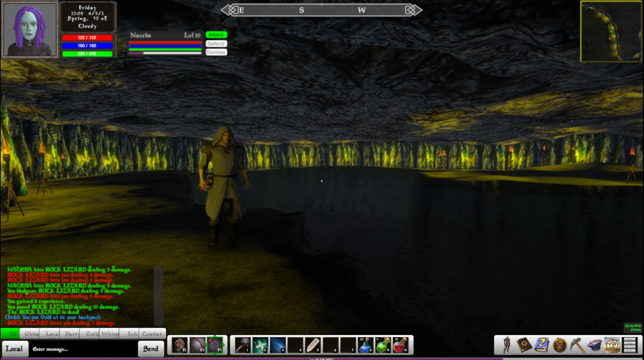Open the anvil crafting icon
644x360 pixels.
(x=595, y=345)
